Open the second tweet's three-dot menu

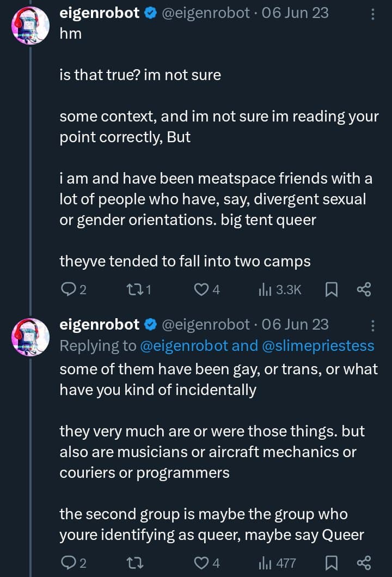point(373,325)
